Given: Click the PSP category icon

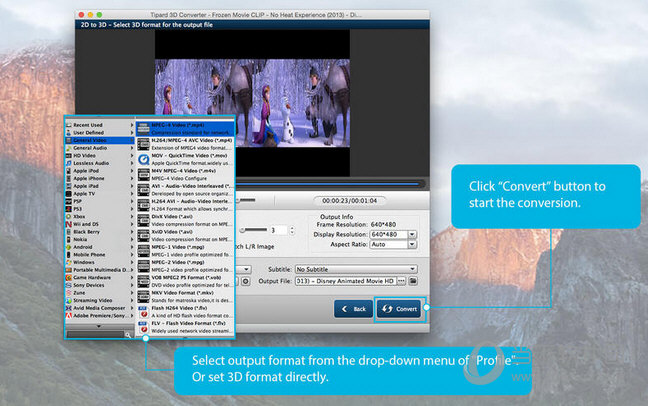Looking at the screenshot, I should [x=69, y=201].
